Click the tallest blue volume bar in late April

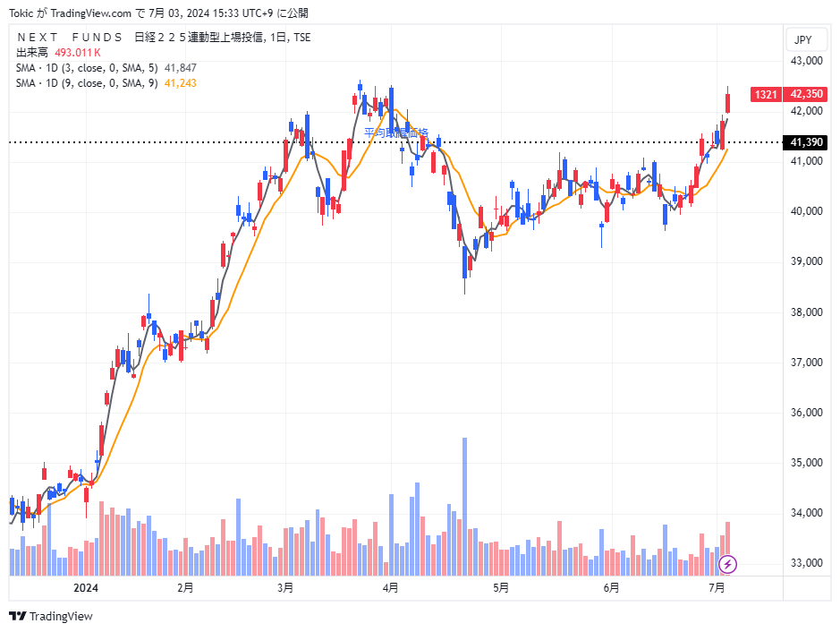pos(464,507)
